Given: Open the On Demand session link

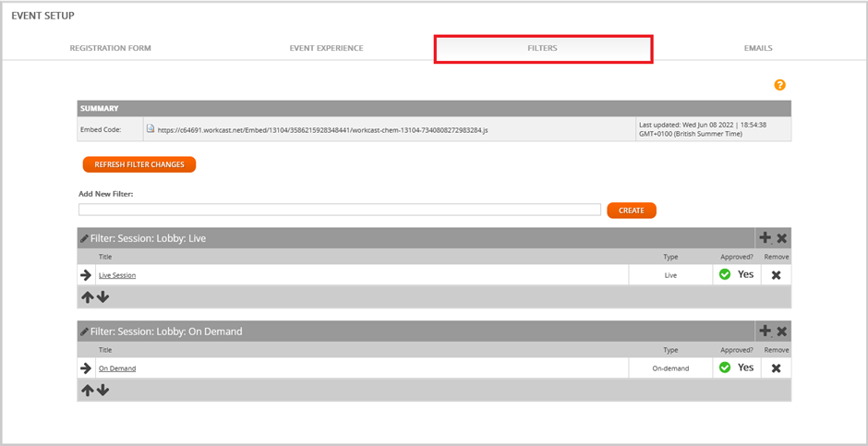Looking at the screenshot, I should pos(117,368).
